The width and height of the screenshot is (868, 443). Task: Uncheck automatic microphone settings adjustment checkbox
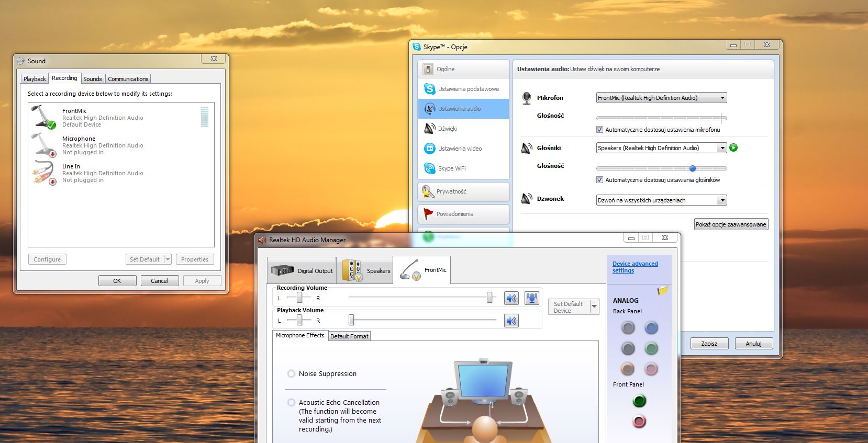599,130
